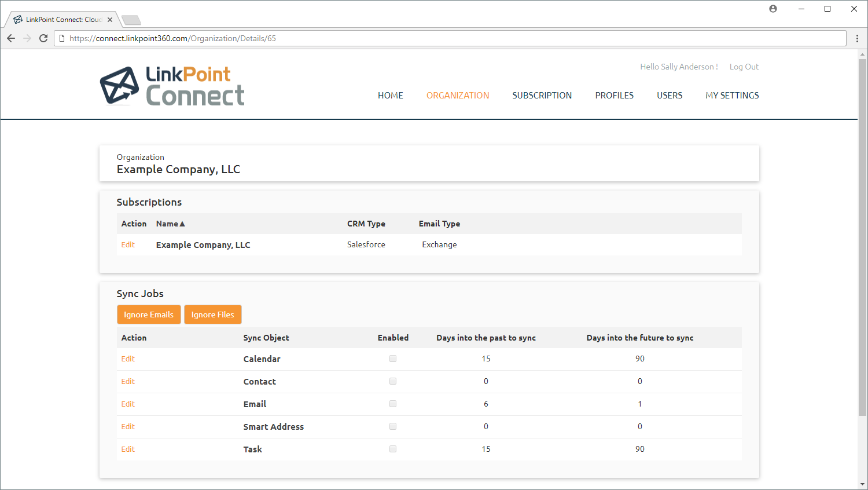
Task: Open Chrome three-dot menu
Action: [857, 38]
